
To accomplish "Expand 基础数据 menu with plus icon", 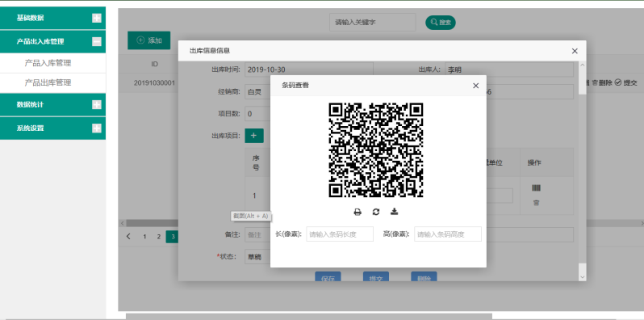I will coord(97,18).
